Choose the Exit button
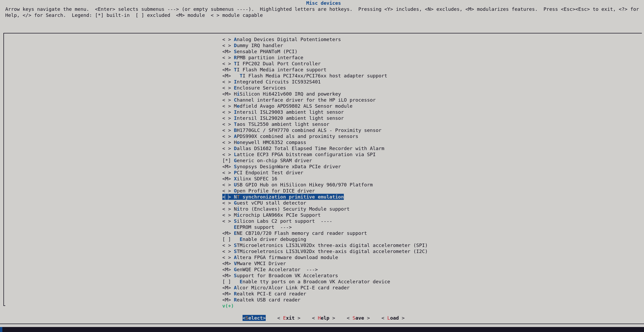Viewport: 644px width, 332px height. (x=289, y=318)
